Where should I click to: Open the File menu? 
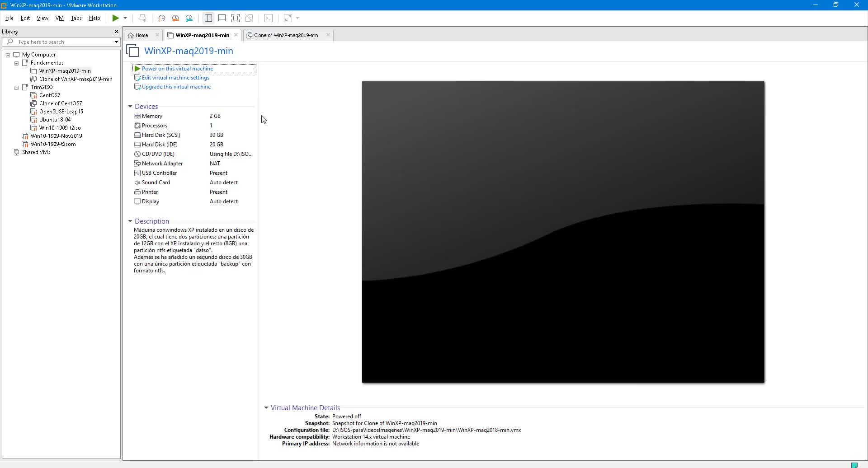click(x=9, y=18)
